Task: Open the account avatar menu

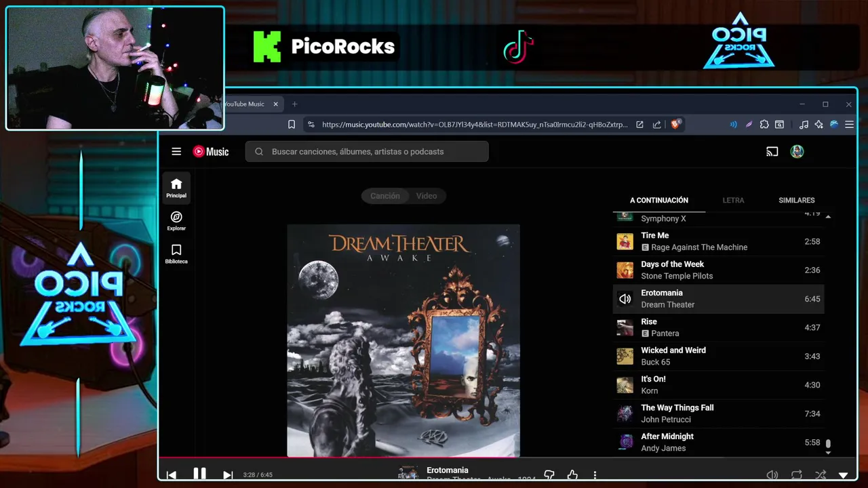Action: [797, 152]
